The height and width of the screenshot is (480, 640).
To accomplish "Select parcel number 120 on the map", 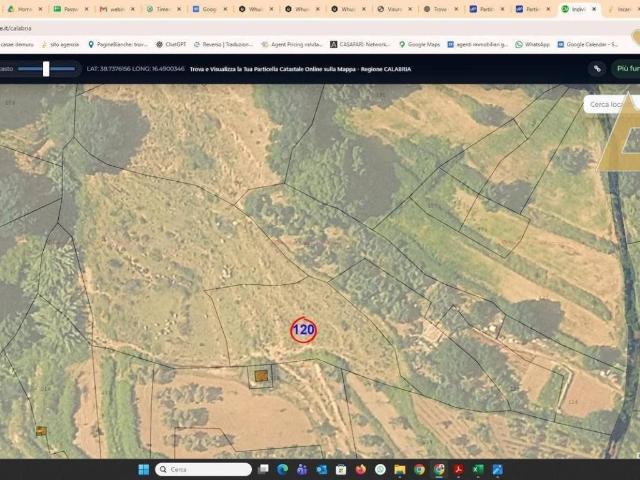I will pos(304,330).
